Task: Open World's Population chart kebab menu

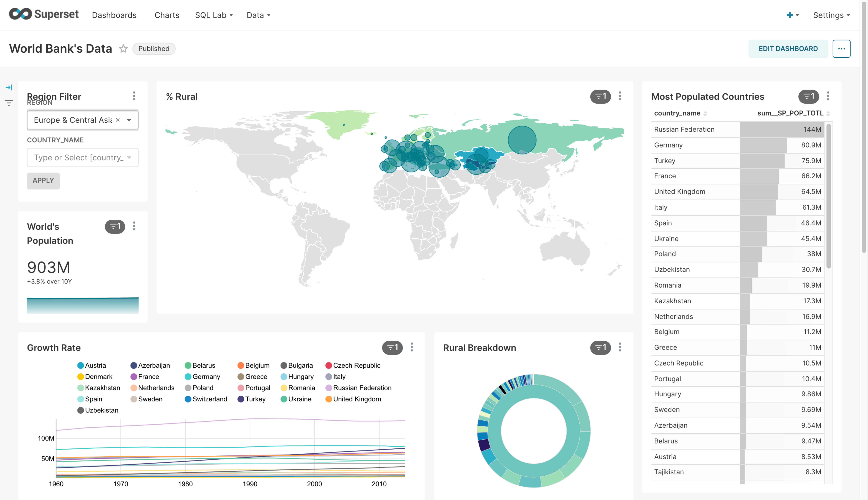Action: pos(134,226)
